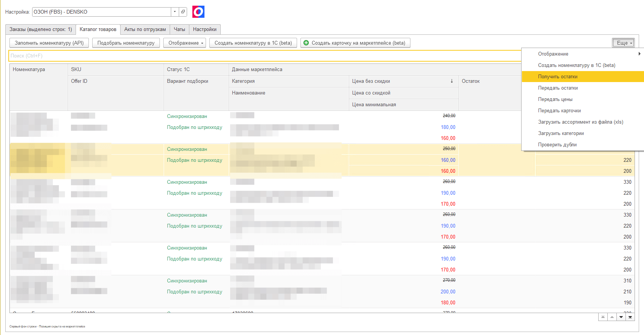Move down one row with the navigation arrow
Screen dimensions: 644x335
[x=621, y=317]
